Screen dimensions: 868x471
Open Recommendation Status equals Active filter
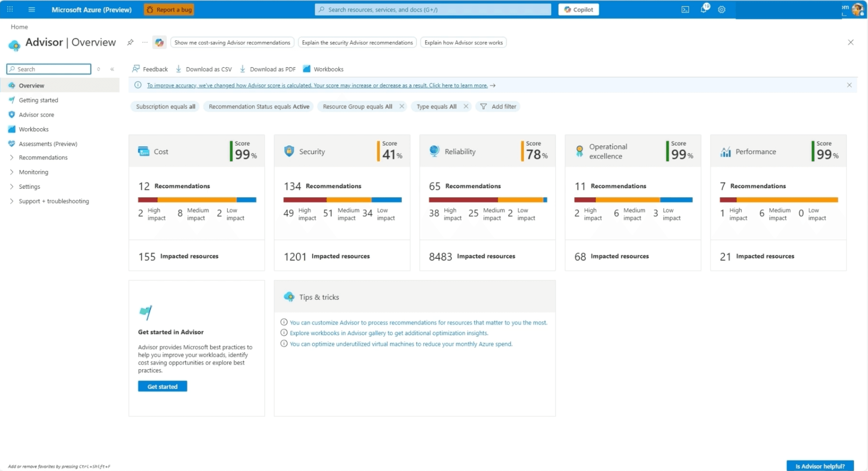point(259,107)
